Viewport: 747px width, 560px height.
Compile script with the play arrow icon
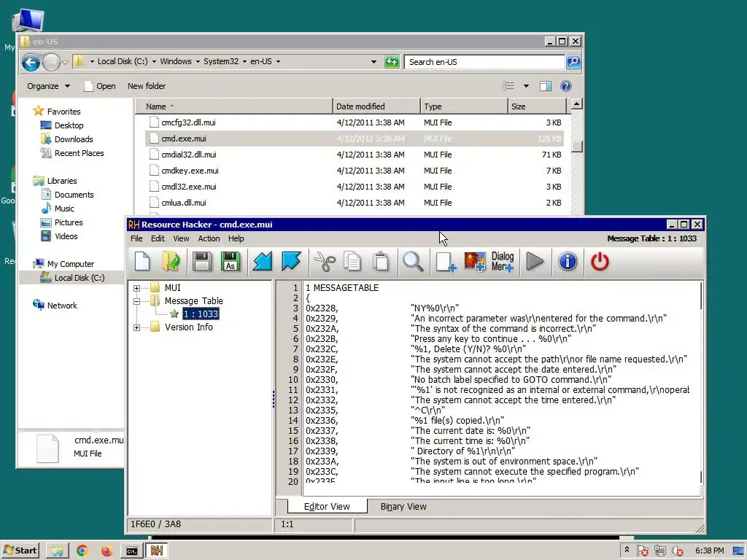535,262
